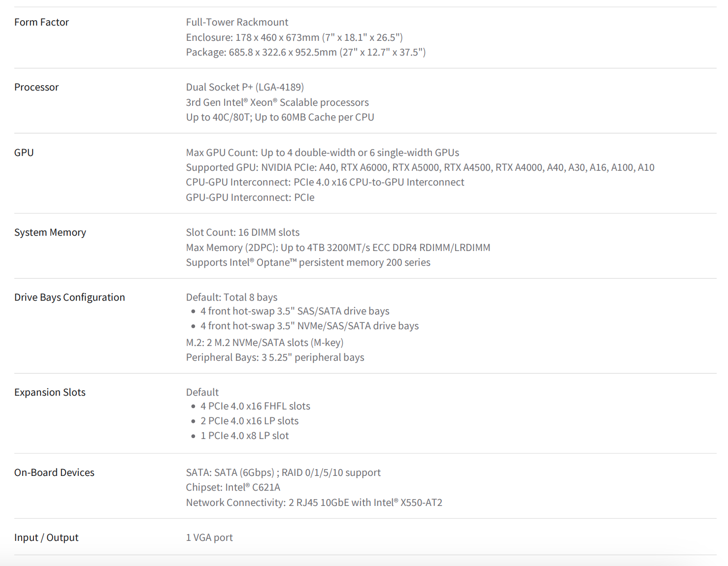Select the Input / Output heading
This screenshot has width=728, height=566.
(46, 537)
